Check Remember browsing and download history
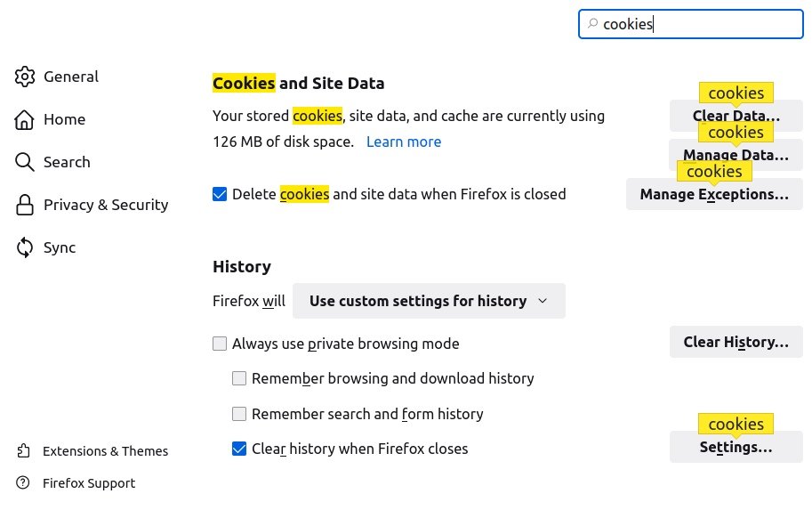Screen dimensions: 812x510 tap(239, 378)
